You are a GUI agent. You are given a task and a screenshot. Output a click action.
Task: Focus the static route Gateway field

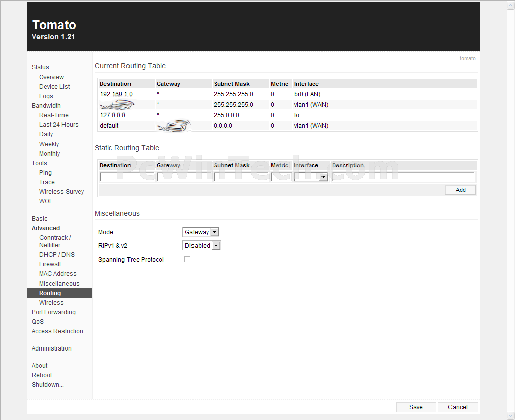click(184, 177)
